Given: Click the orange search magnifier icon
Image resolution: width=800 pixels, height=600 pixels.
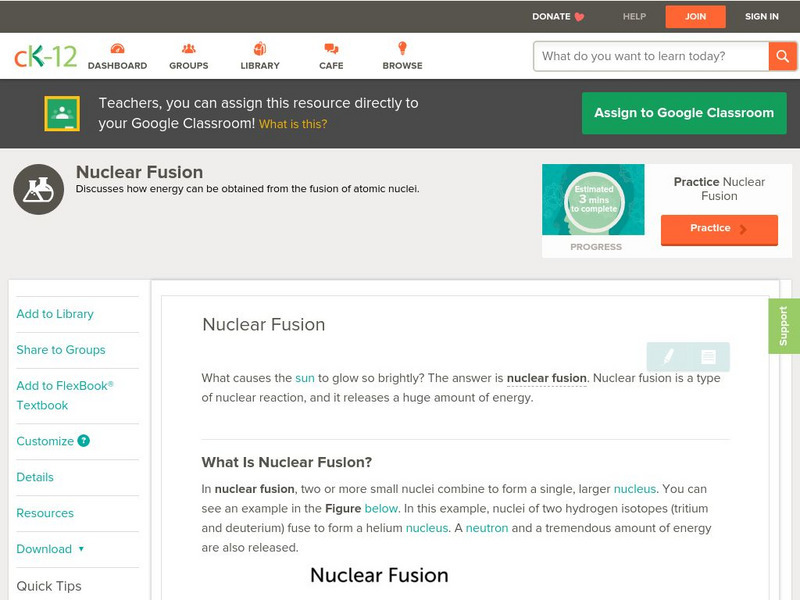Looking at the screenshot, I should point(783,56).
